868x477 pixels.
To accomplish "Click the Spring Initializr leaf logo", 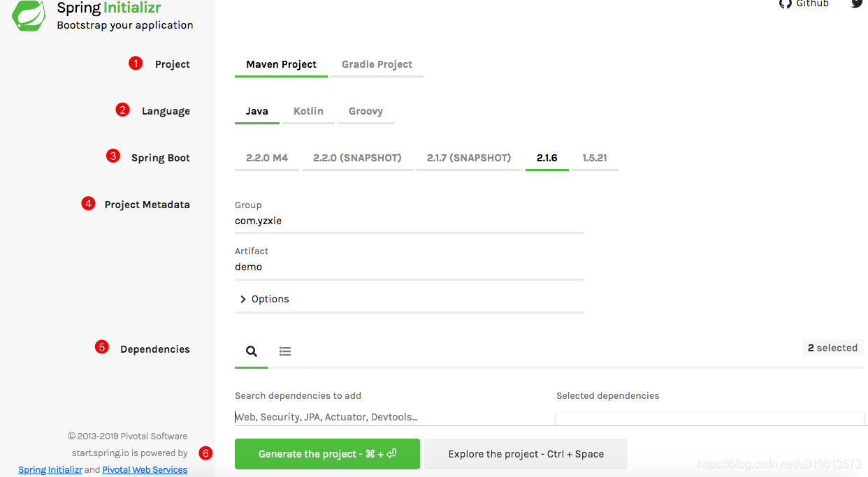I will 29,15.
